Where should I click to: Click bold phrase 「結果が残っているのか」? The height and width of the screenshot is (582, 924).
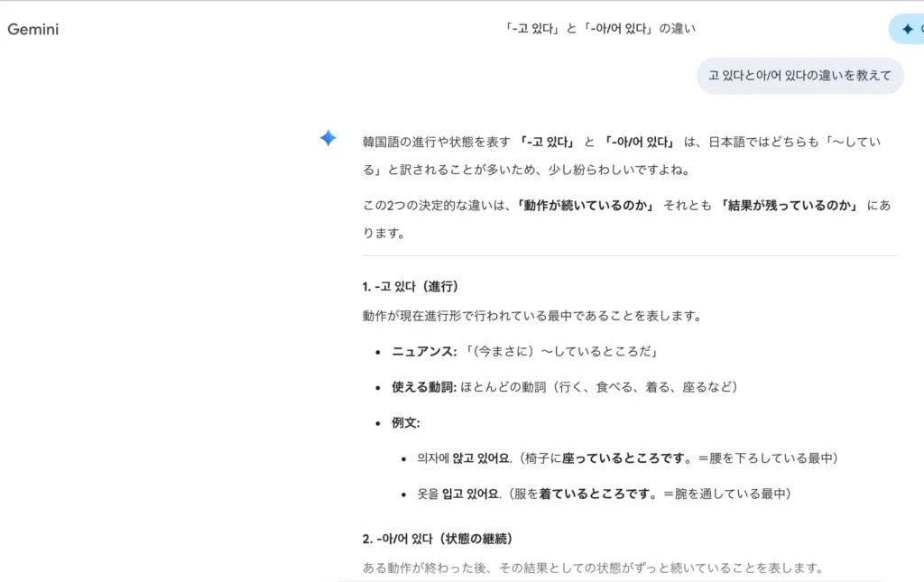[789, 205]
